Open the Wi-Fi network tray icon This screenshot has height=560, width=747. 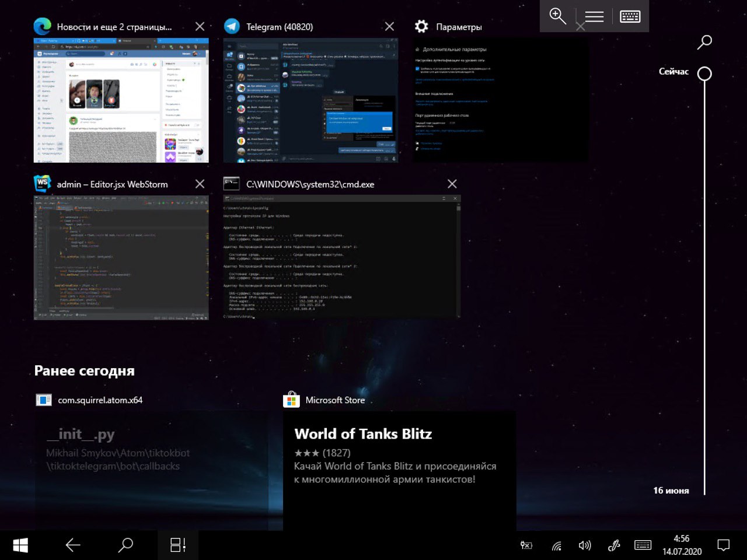[x=557, y=546]
